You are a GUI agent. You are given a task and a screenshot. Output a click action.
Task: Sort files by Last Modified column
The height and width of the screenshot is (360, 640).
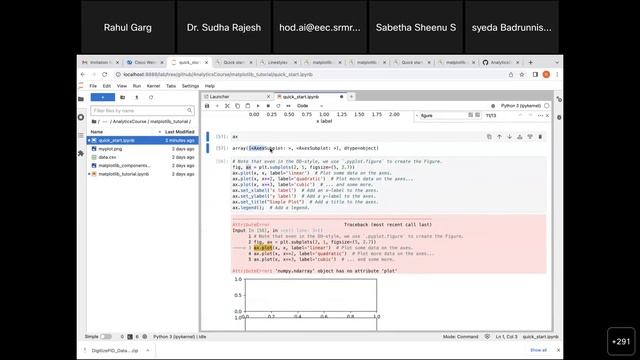[x=180, y=132]
